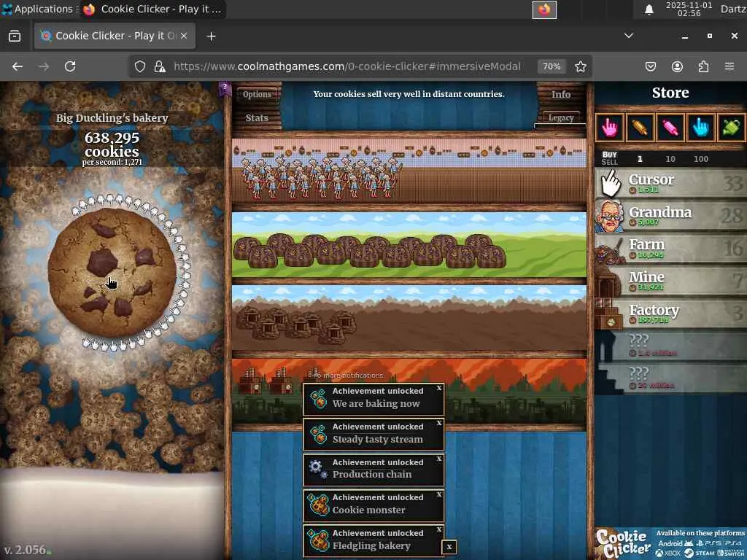Open 'Production chain' achievement notification
The width and height of the screenshot is (747, 560).
coord(373,470)
